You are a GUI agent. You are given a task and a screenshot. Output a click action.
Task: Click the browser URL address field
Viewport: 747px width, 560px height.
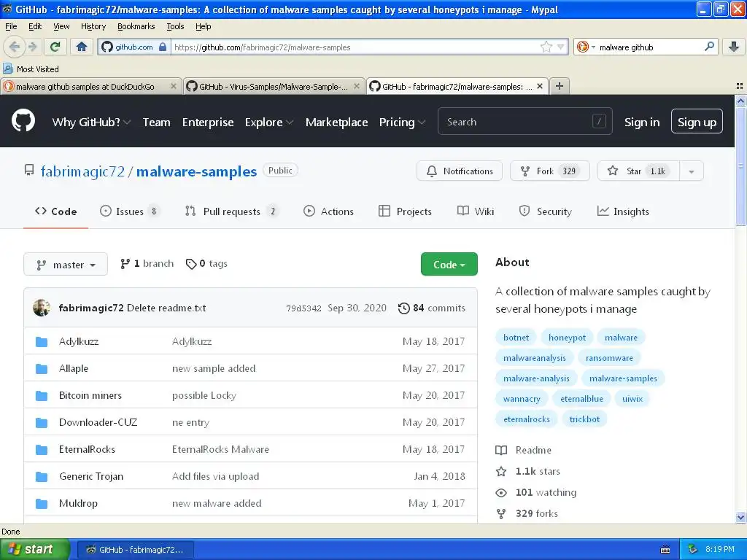(355, 47)
